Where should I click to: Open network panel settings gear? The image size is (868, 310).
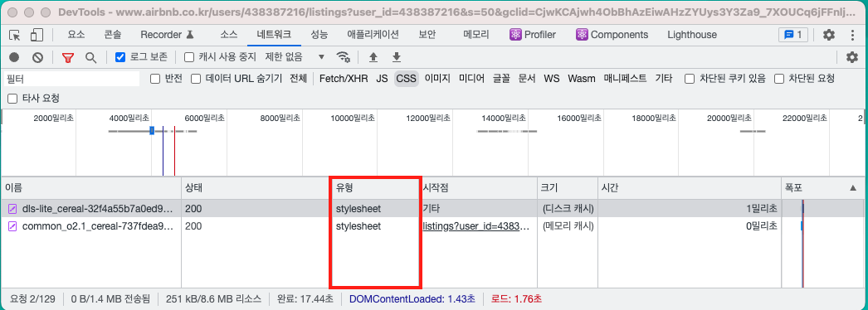[x=852, y=57]
